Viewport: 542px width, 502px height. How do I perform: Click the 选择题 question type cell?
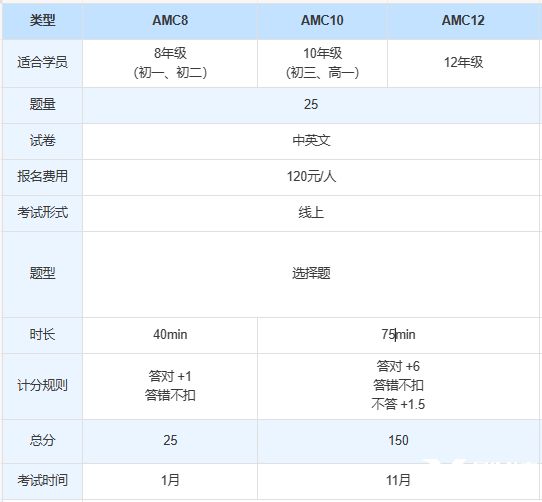[x=311, y=274]
